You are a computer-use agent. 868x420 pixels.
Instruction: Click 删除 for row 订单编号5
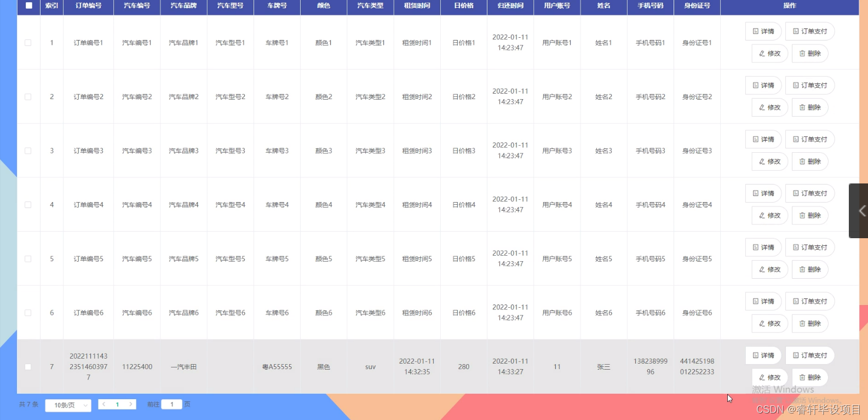tap(810, 269)
